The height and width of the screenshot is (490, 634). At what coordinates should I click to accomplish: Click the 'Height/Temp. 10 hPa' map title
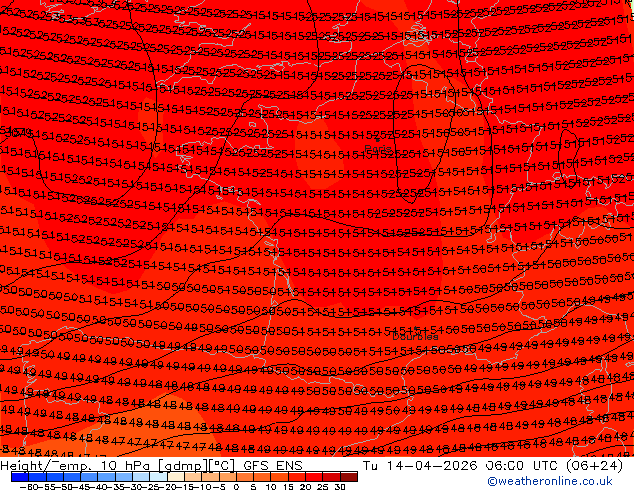[x=77, y=466]
